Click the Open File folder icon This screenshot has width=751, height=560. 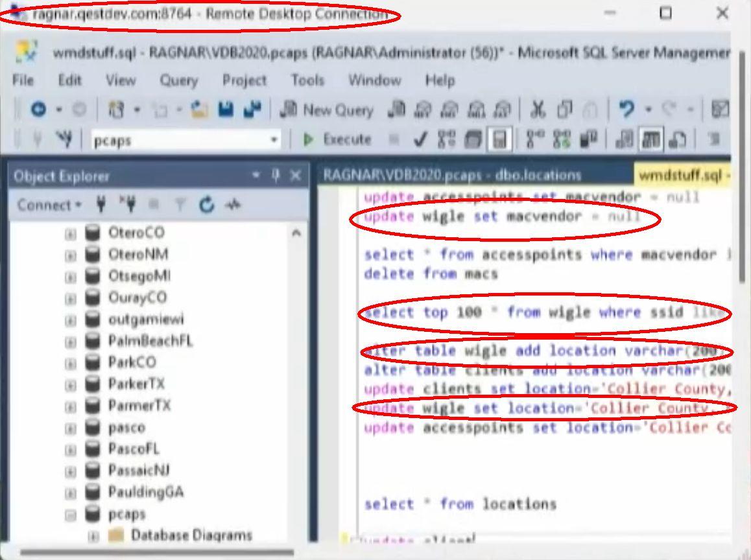point(199,110)
